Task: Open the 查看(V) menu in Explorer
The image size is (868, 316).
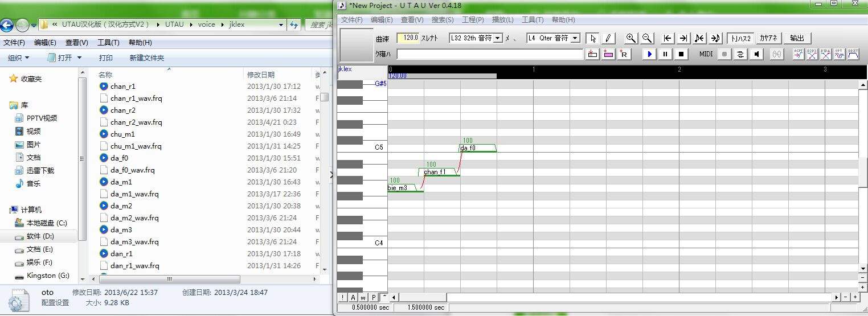Action: [x=77, y=43]
